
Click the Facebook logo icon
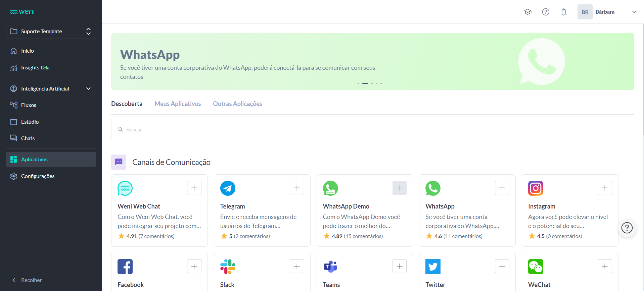click(x=125, y=267)
